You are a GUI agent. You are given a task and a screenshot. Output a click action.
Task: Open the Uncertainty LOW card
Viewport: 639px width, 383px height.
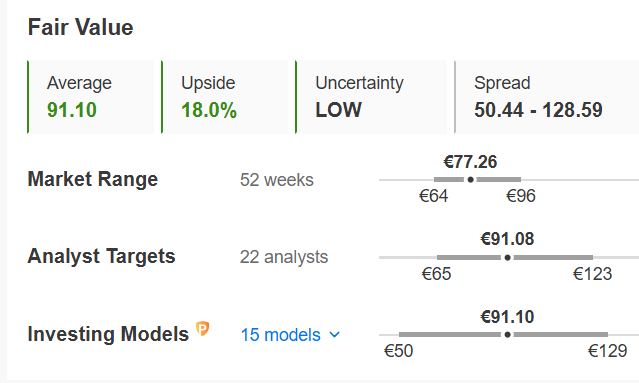(371, 97)
